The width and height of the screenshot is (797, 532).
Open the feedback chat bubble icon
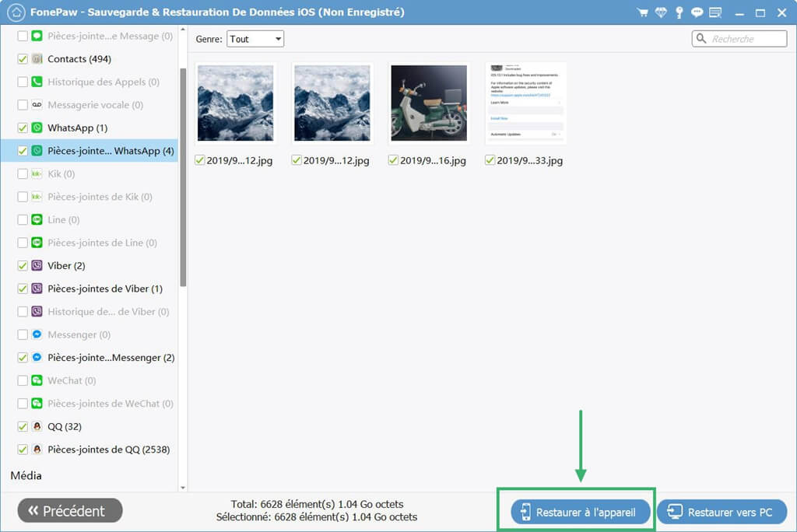click(697, 12)
